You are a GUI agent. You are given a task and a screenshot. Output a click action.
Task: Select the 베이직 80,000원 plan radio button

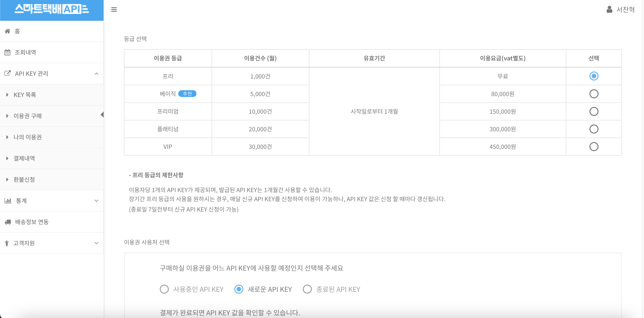(x=594, y=94)
